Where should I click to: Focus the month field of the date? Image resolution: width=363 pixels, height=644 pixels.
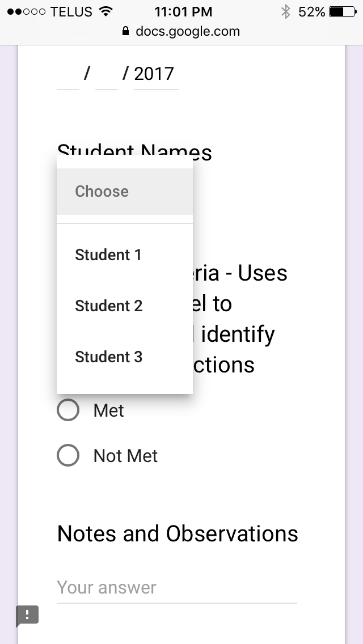pyautogui.click(x=68, y=75)
